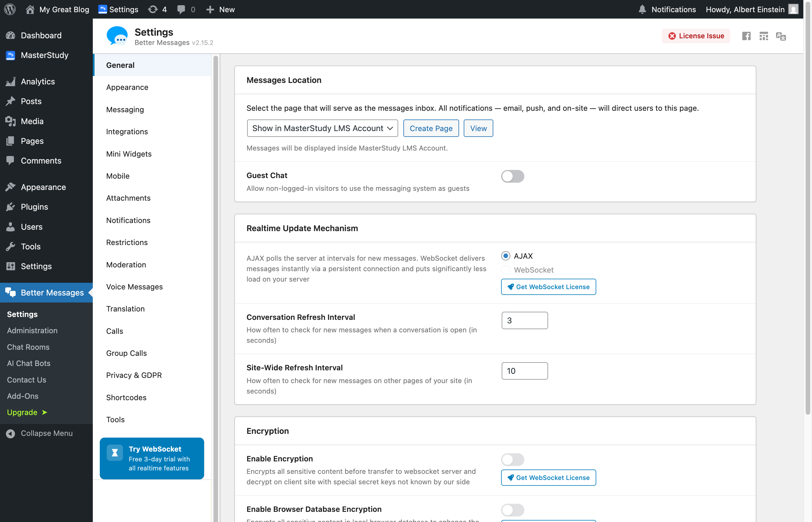This screenshot has height=522, width=812.
Task: Open the Messaging settings tab
Action: tap(152, 110)
